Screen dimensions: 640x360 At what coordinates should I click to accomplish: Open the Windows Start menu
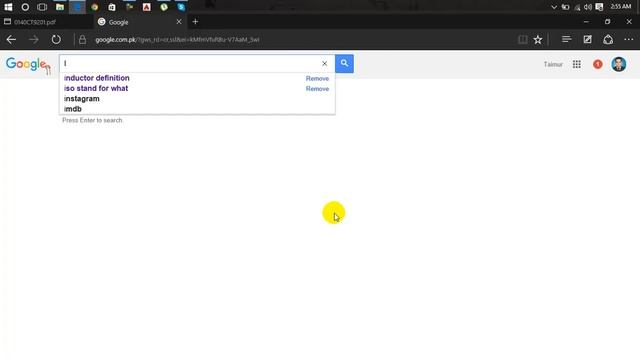[x=8, y=7]
